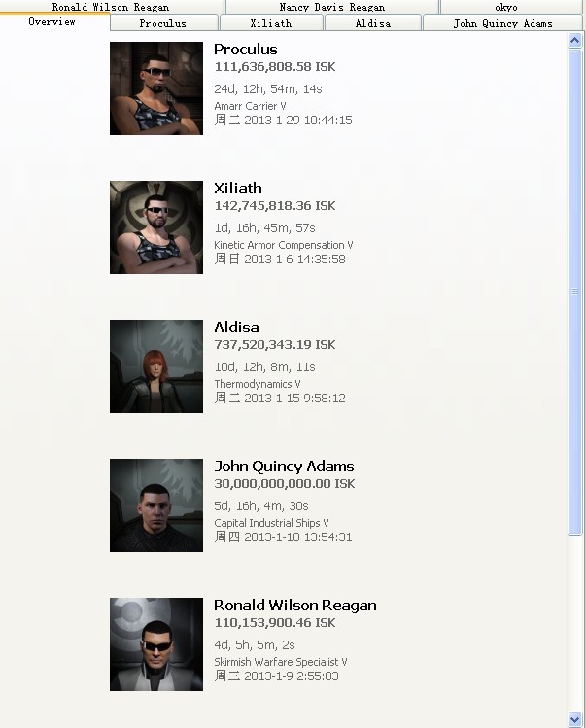Open the Xiliath tab
This screenshot has width=586, height=728.
coord(271,23)
